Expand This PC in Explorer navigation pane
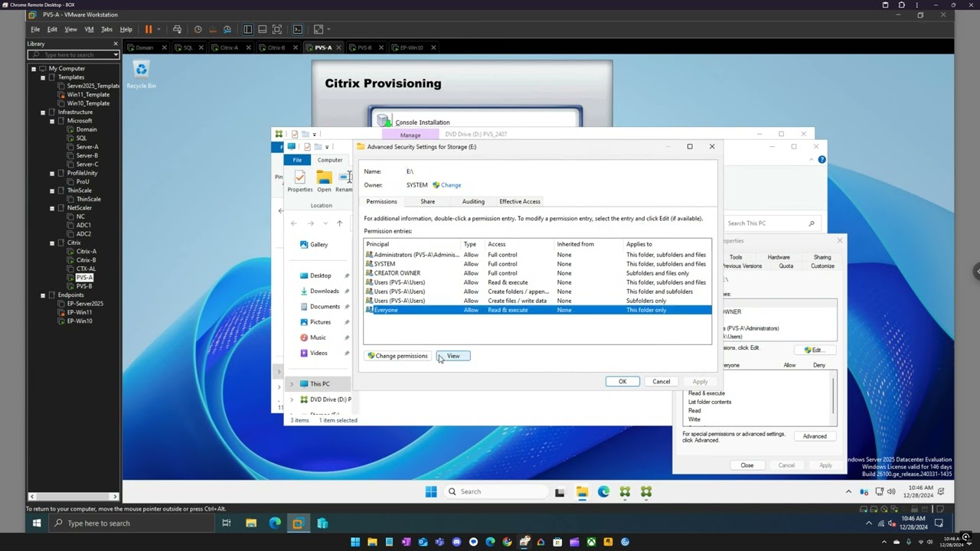 coord(291,384)
